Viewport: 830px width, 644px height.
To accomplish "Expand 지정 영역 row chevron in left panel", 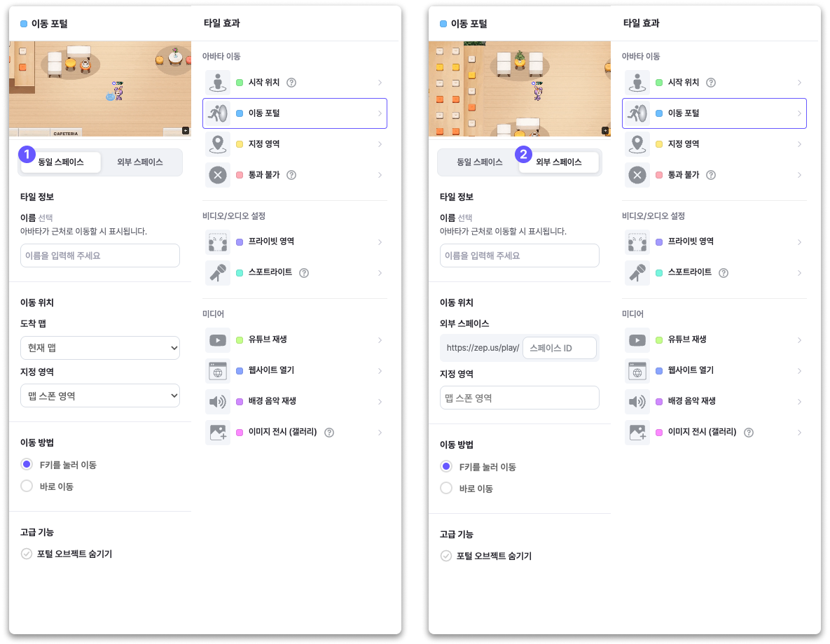I will 380,144.
